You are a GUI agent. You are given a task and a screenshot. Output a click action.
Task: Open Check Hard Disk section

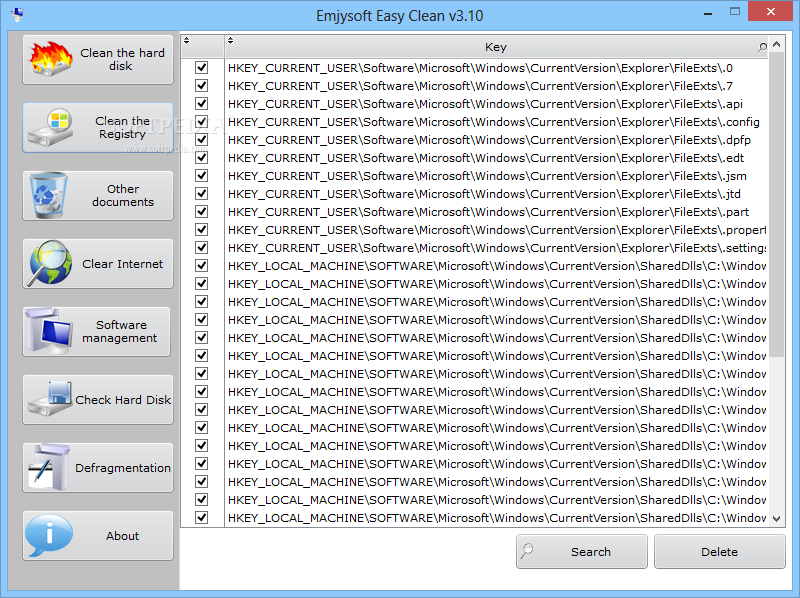coord(98,400)
